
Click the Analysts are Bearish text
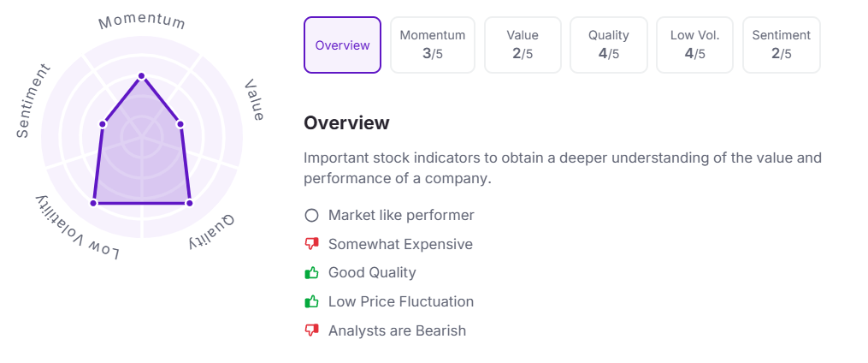pos(397,330)
